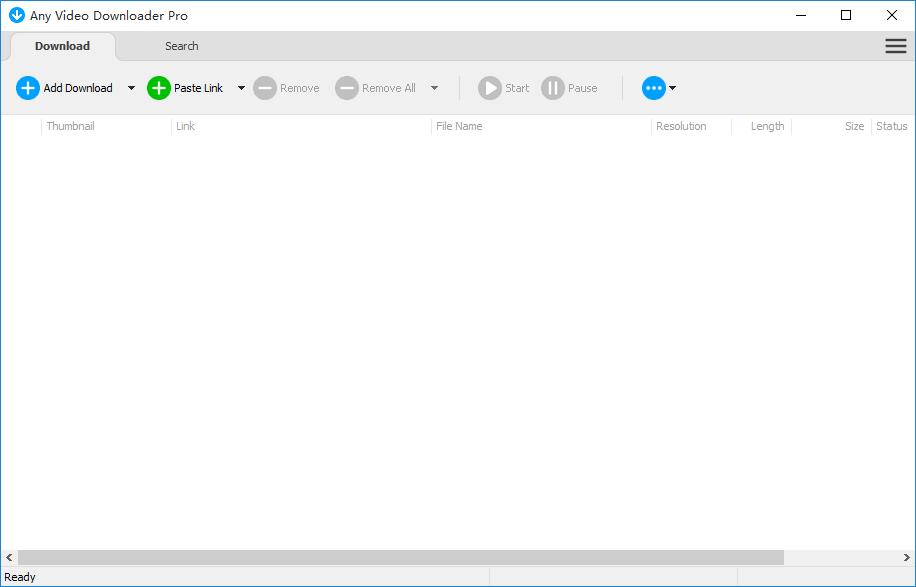Open the hamburger menu at top right
916x587 pixels.
896,46
